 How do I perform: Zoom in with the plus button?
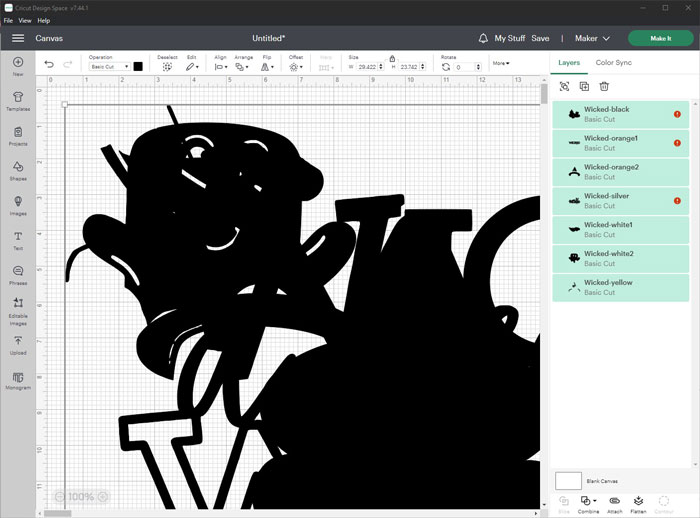103,497
